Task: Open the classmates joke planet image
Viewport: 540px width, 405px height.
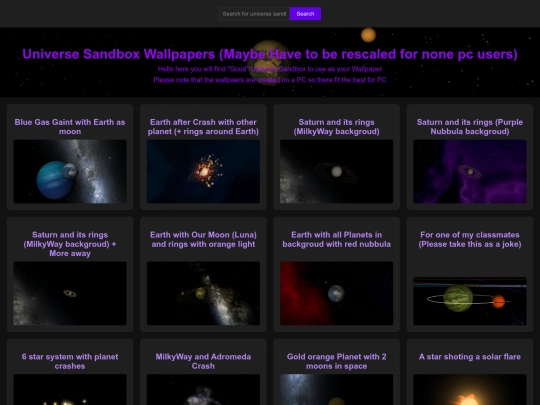Action: point(470,301)
